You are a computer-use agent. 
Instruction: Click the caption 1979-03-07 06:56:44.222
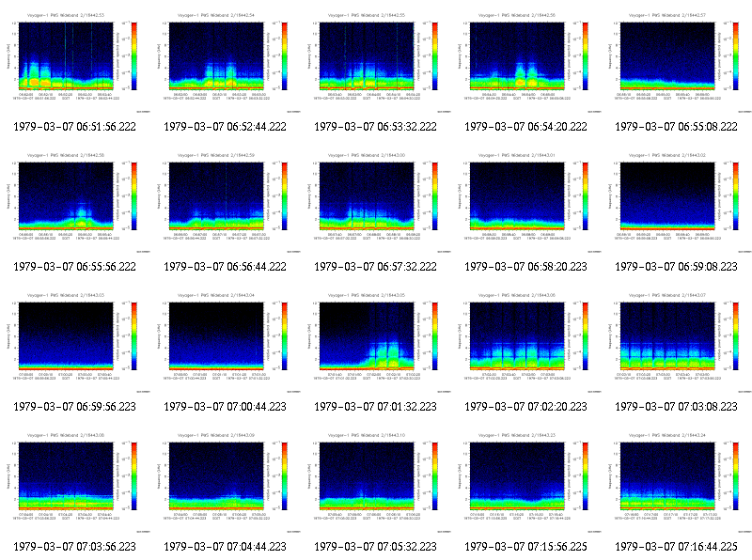point(225,267)
